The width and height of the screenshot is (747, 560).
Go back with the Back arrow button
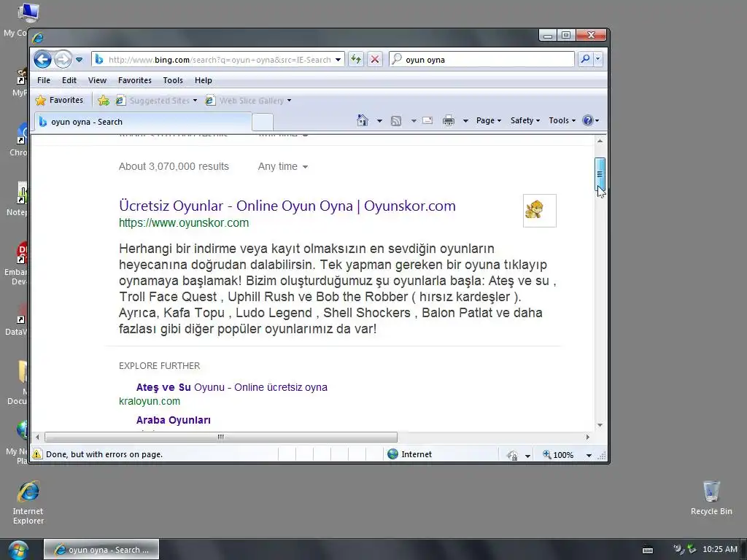(43, 60)
